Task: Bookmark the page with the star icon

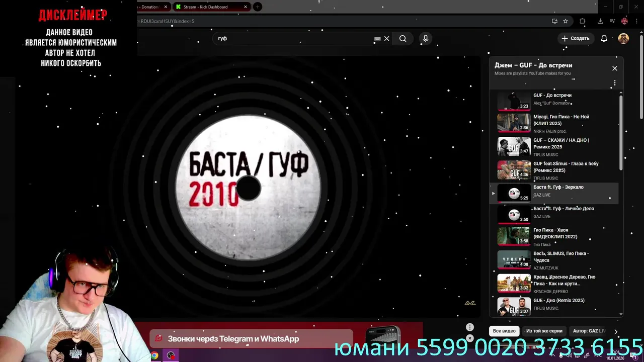Action: click(566, 21)
